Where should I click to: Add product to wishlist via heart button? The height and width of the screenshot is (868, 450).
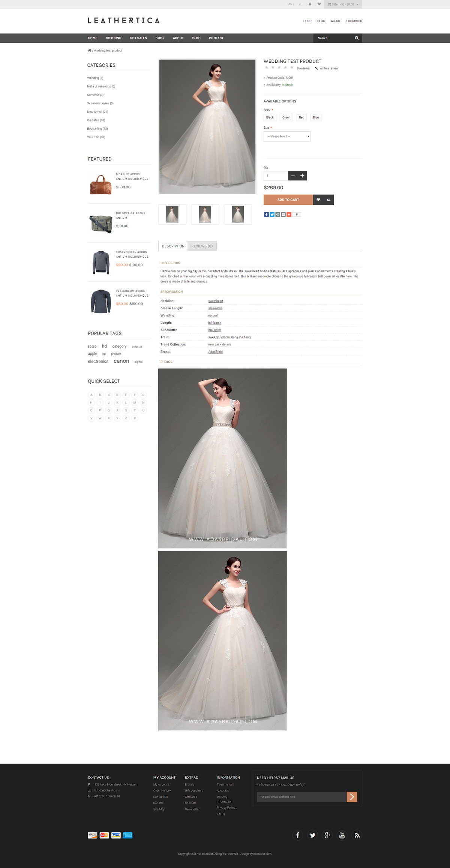click(318, 200)
